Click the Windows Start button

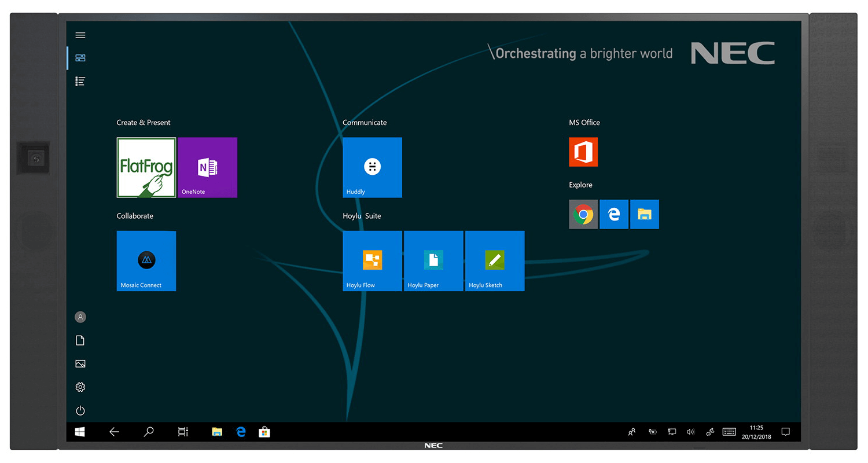pos(80,432)
